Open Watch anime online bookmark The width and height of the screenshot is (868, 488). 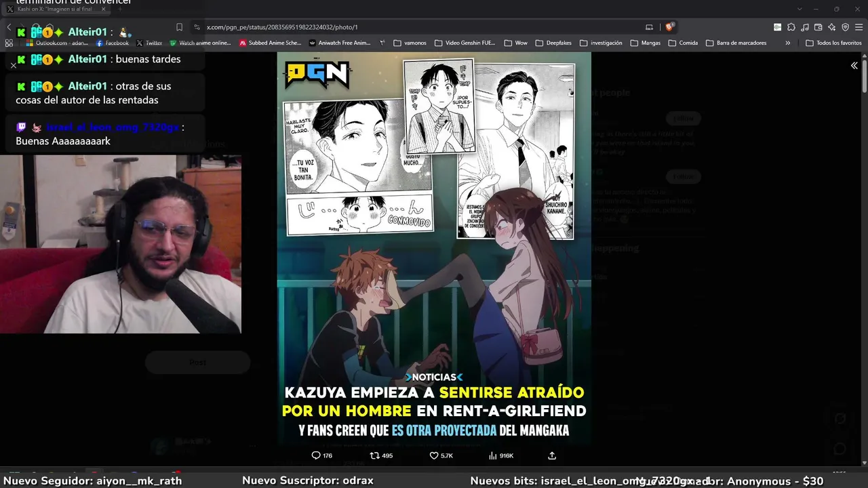201,43
